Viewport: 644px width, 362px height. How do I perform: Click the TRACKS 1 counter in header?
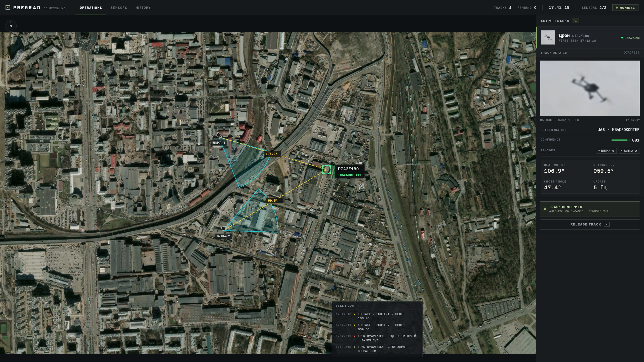click(502, 8)
